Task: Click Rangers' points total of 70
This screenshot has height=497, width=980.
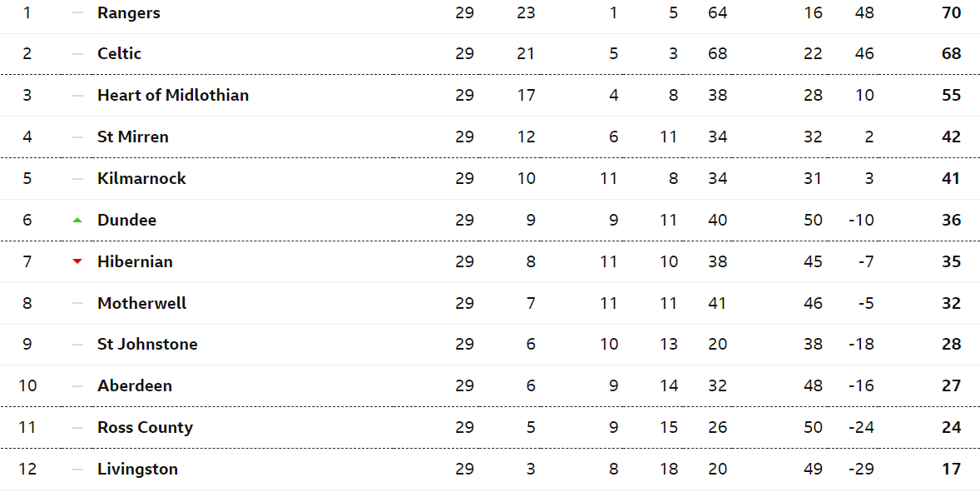Action: [x=951, y=12]
